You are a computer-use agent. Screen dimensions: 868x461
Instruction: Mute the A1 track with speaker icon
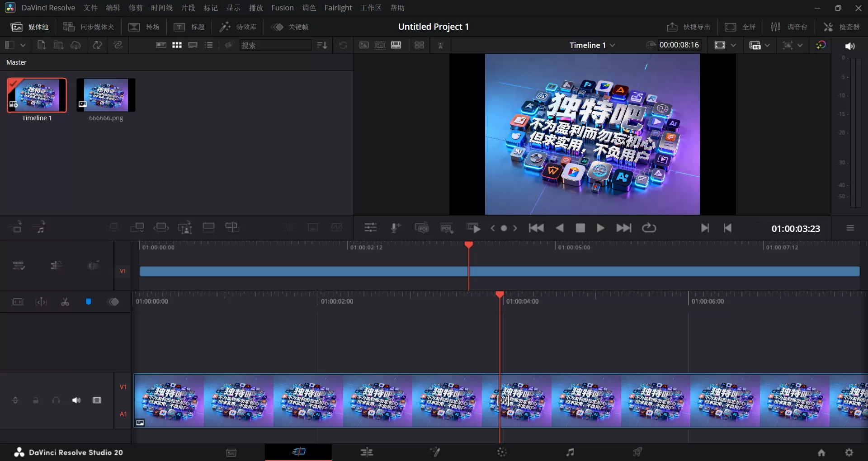(x=75, y=400)
